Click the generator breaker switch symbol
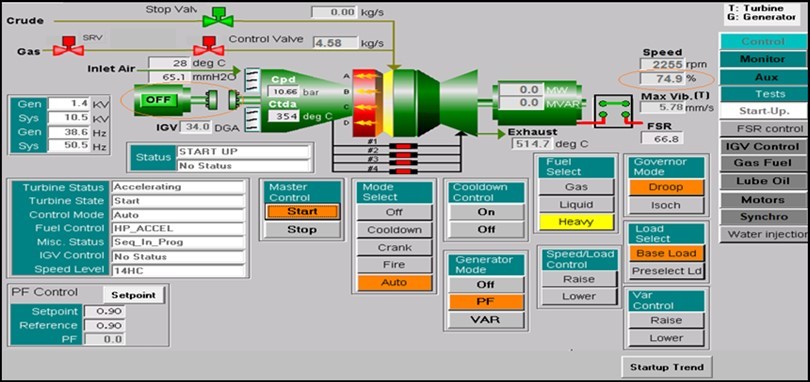 613,111
